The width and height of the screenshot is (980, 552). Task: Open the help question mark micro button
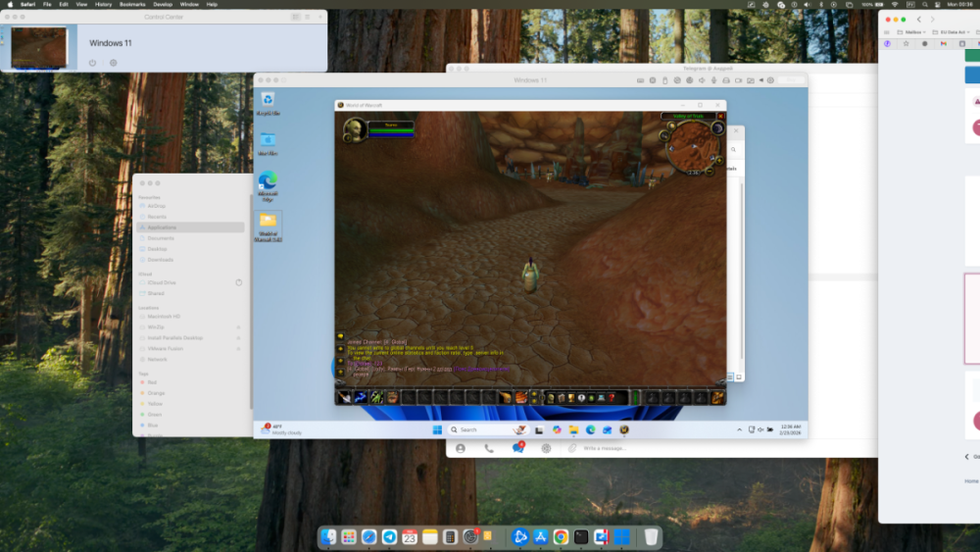[x=612, y=397]
